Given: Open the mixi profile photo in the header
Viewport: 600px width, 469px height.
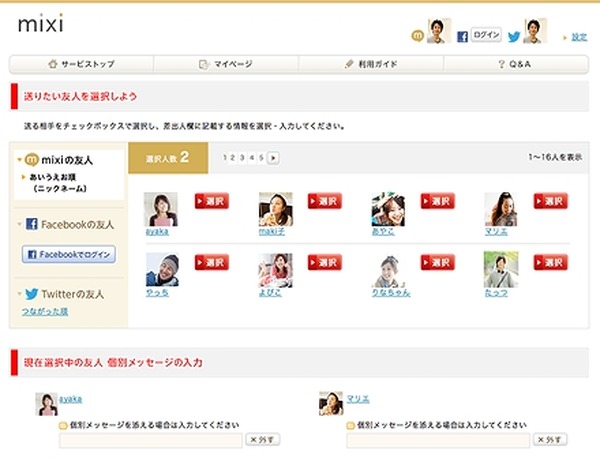Looking at the screenshot, I should (439, 31).
